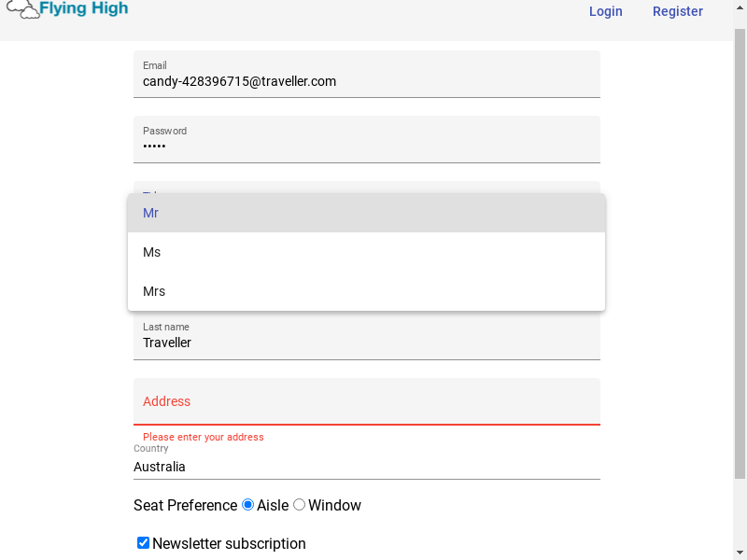This screenshot has width=747, height=560.
Task: Go to the Register page
Action: coord(678,11)
